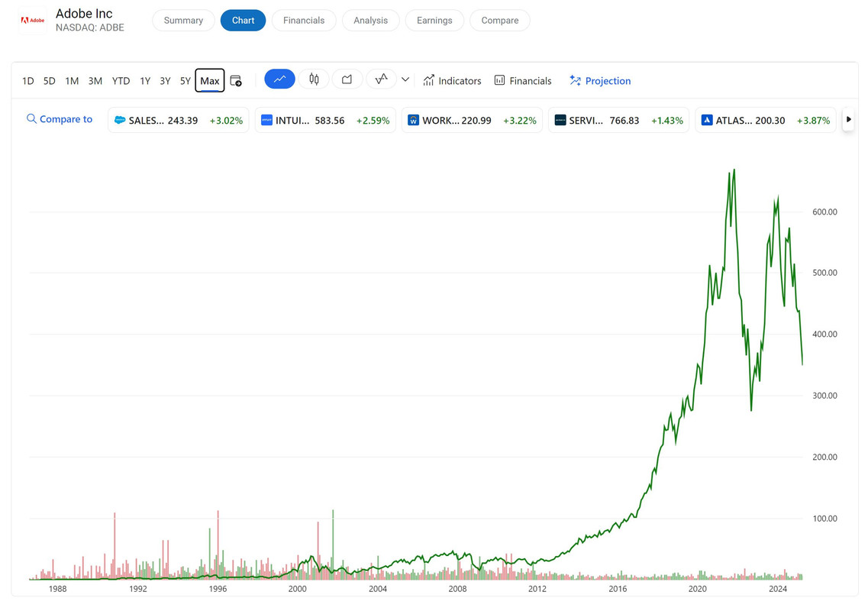Switch to the Financials tab

(x=304, y=21)
